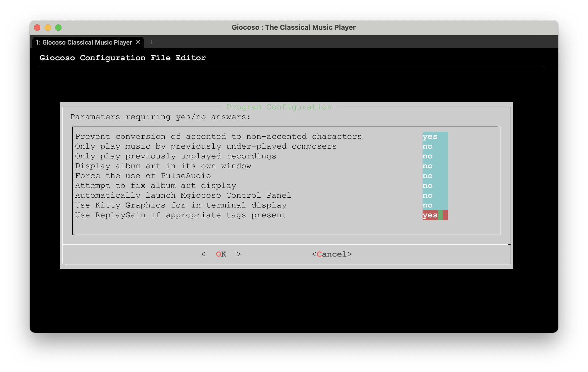Click the right arrow beside OK
588x372 pixels.
click(x=238, y=254)
